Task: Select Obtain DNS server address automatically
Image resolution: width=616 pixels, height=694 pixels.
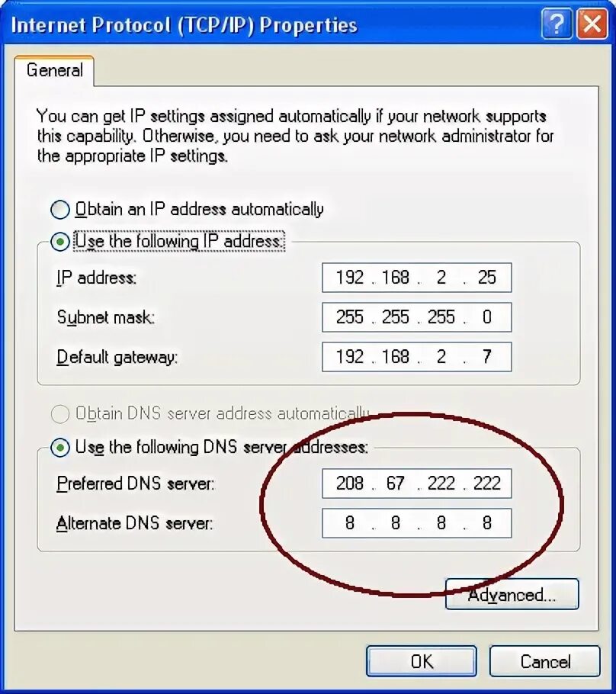Action: point(60,414)
